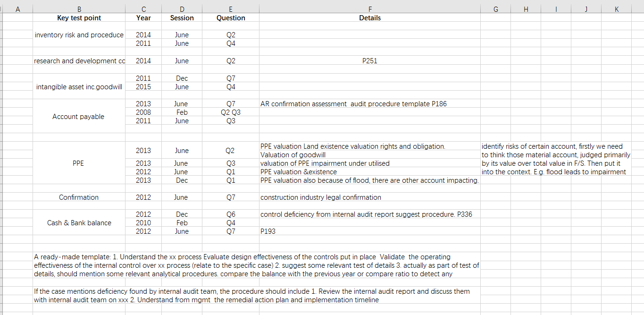644x315 pixels.
Task: Click the "Key test point" heading cell
Action: pyautogui.click(x=79, y=18)
